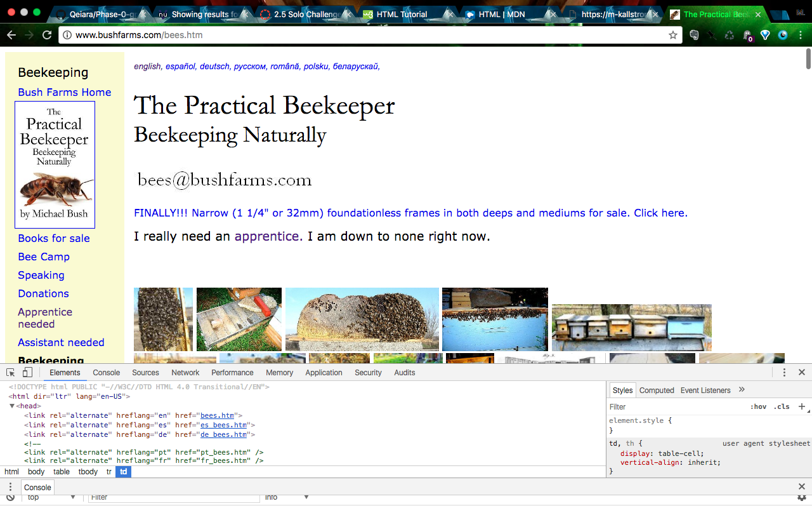Image resolution: width=812 pixels, height=508 pixels.
Task: Collapse the head element in DOM tree
Action: point(12,406)
